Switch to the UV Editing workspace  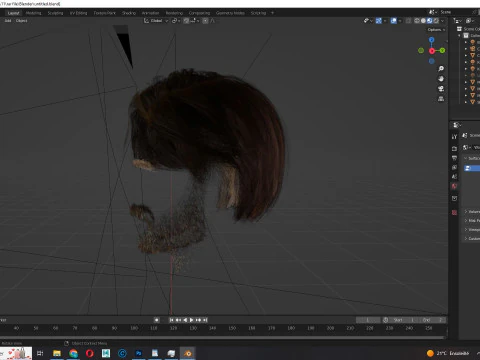[78, 13]
